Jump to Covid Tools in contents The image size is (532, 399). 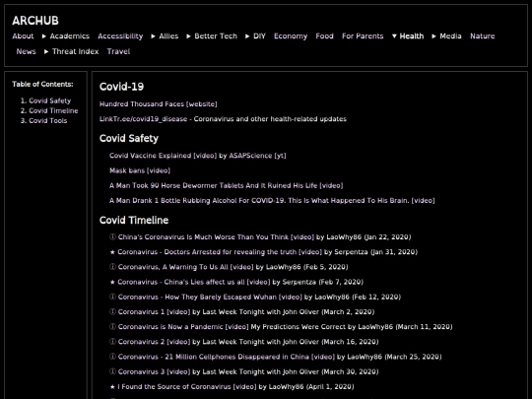click(48, 121)
